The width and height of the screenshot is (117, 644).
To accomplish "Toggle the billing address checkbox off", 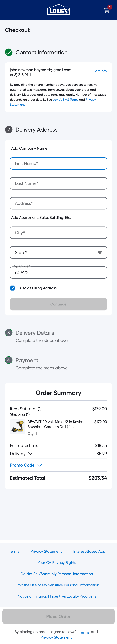I will [x=12, y=288].
